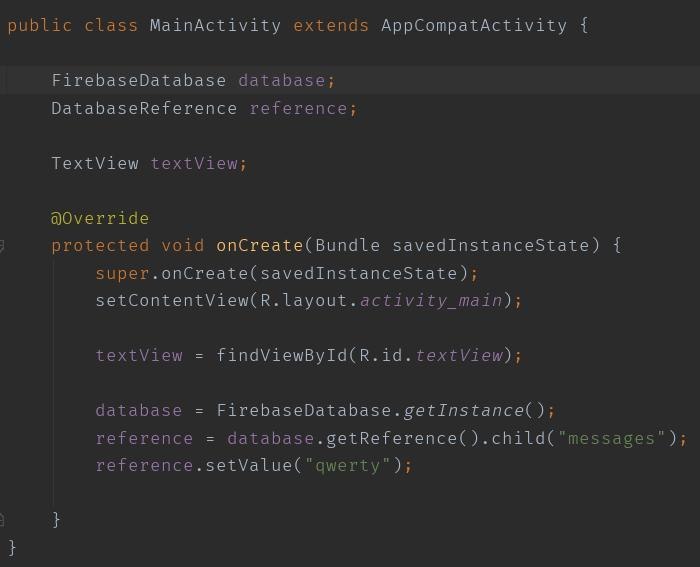700x567 pixels.
Task: Click the DatabaseReference type name
Action: 144,108
